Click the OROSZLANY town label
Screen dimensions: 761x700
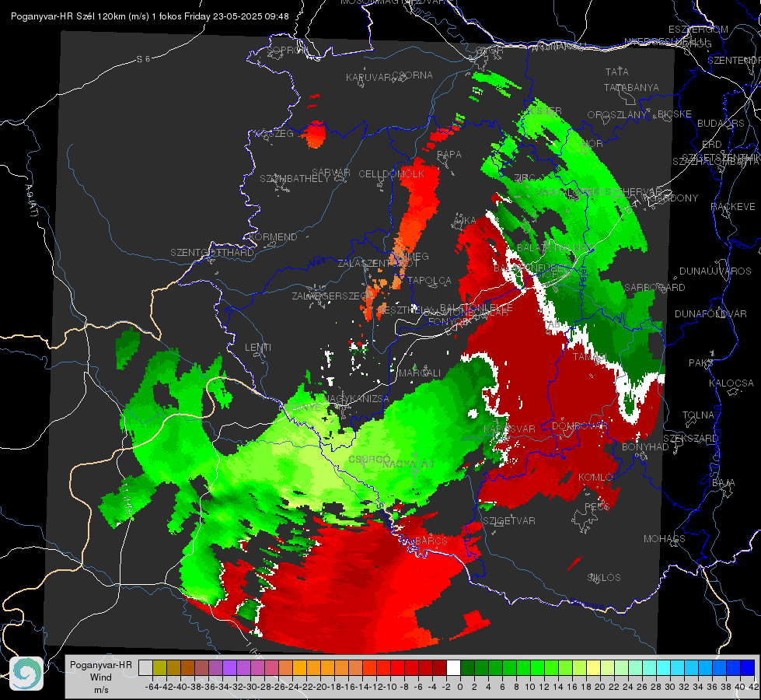tap(617, 115)
